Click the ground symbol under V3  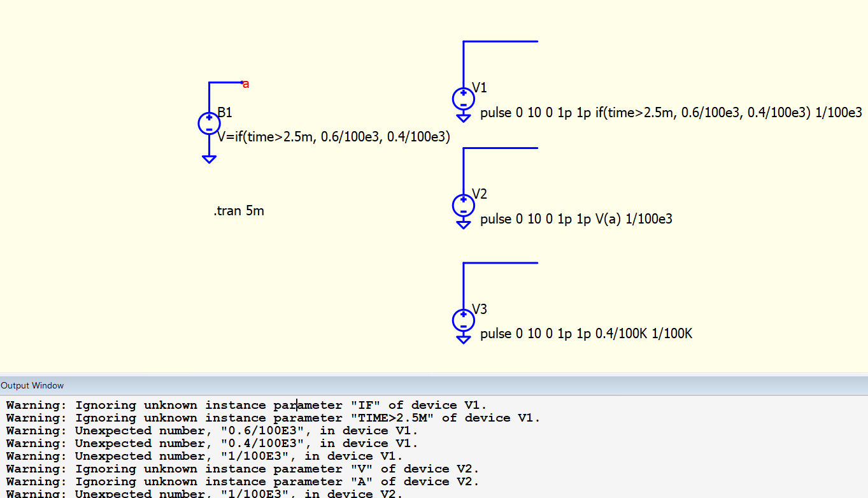[464, 339]
